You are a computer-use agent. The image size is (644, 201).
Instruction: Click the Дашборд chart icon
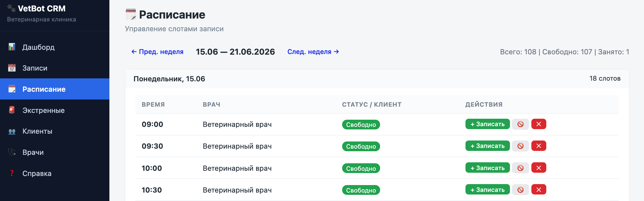click(12, 47)
